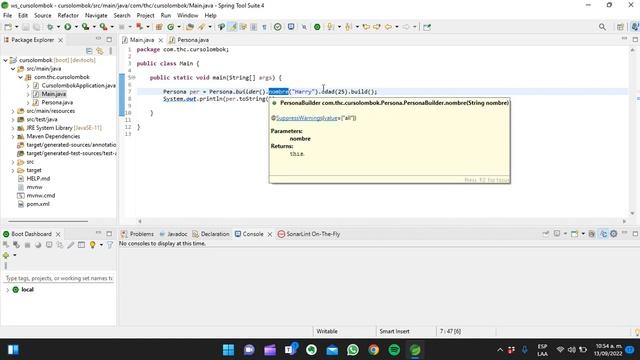The width and height of the screenshot is (640, 360).
Task: Expand the src/main/resources folder
Action: pyautogui.click(x=13, y=111)
